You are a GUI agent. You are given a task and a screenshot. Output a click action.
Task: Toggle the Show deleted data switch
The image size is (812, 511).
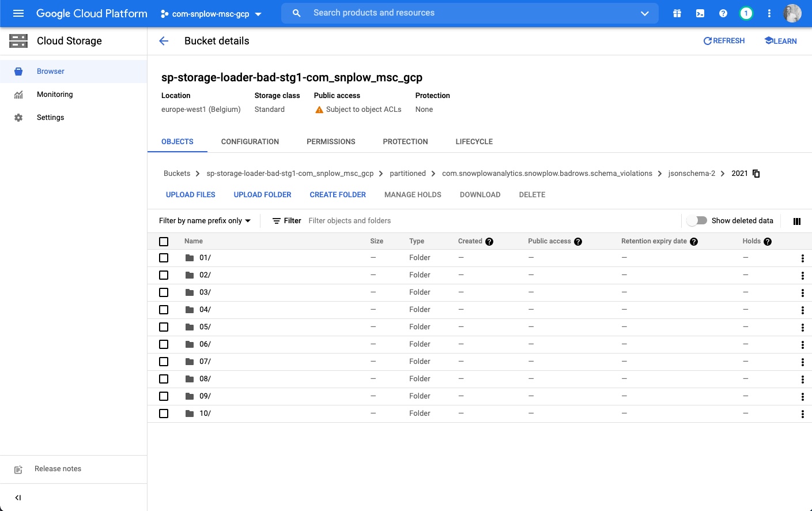[697, 220]
